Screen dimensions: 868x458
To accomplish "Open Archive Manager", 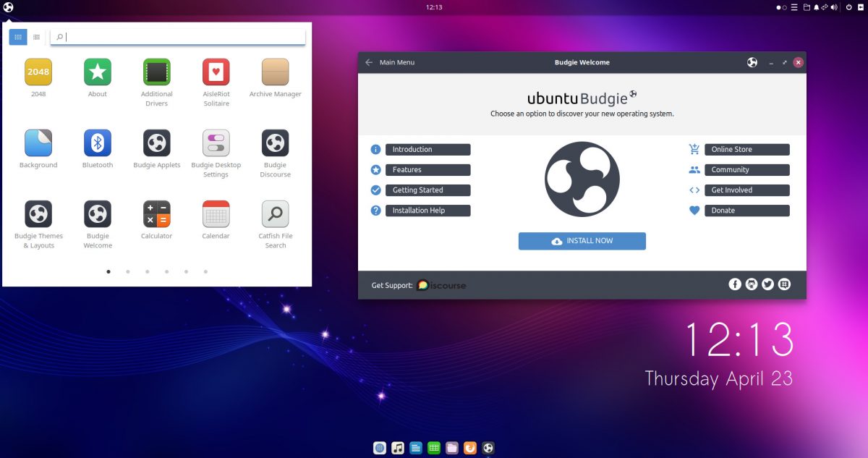I will coord(275,72).
